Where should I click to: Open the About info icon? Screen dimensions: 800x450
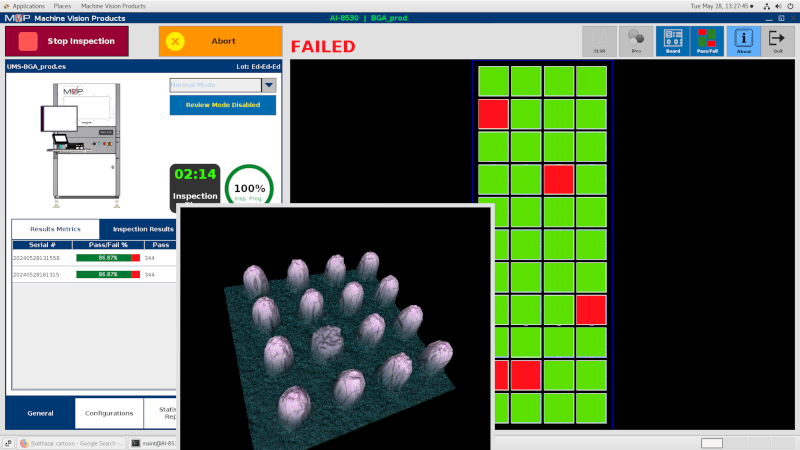point(743,41)
